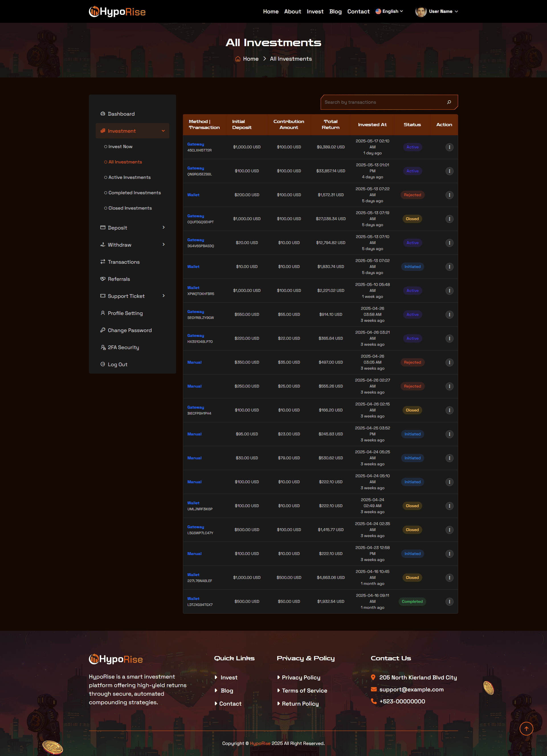
Task: Open action menu for LDTJXG94TGX7 row
Action: pos(449,602)
